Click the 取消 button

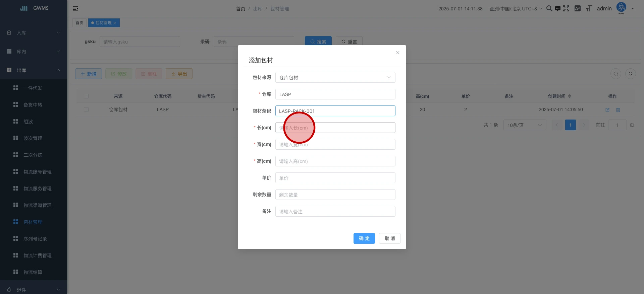389,238
